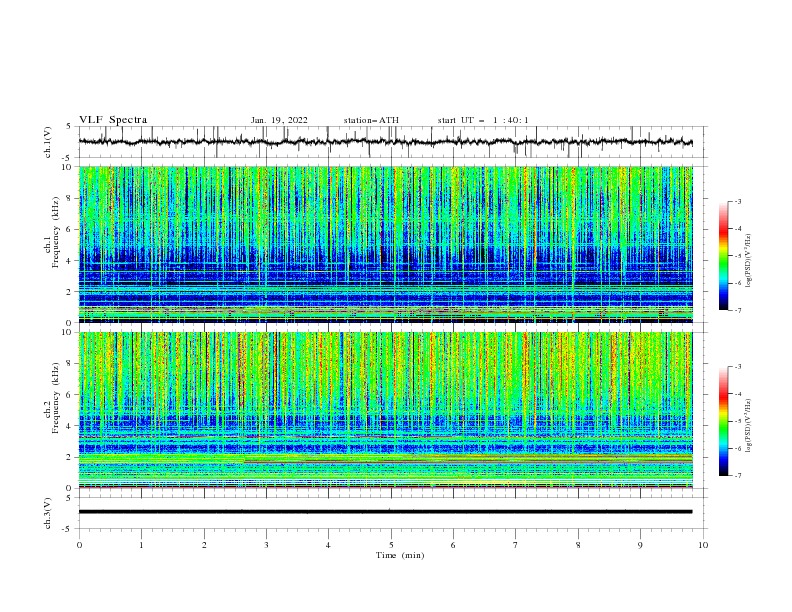
Task: Click the ch.2 color bar log(PSD) label
Action: click(749, 426)
